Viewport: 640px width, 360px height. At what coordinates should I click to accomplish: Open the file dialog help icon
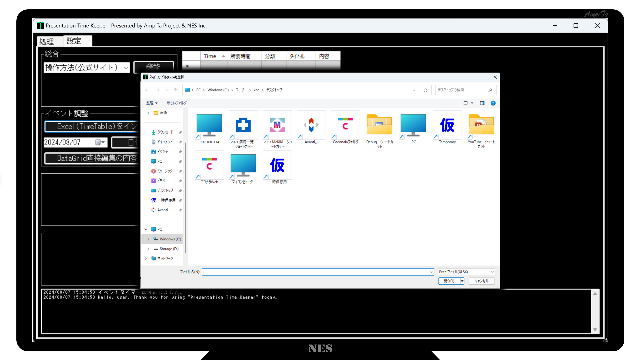click(x=493, y=103)
